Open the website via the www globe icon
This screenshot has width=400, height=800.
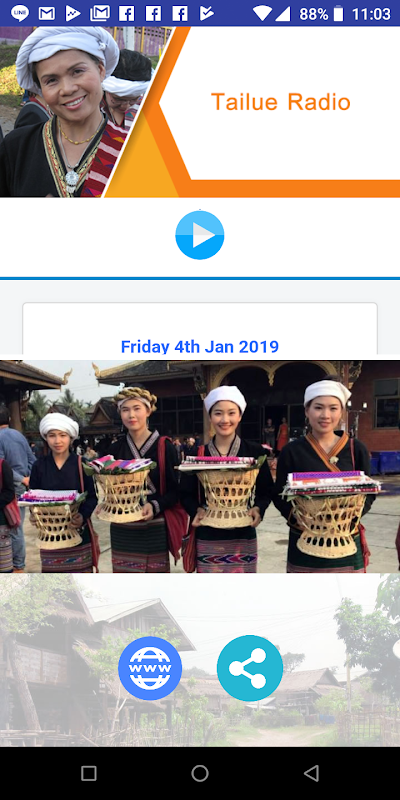tap(150, 668)
